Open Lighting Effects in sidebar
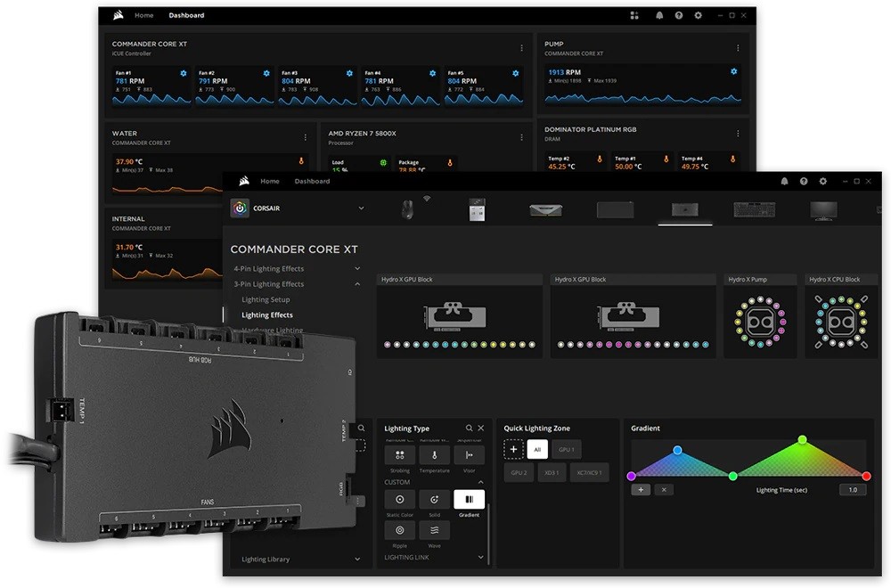The image size is (891, 588). point(267,314)
